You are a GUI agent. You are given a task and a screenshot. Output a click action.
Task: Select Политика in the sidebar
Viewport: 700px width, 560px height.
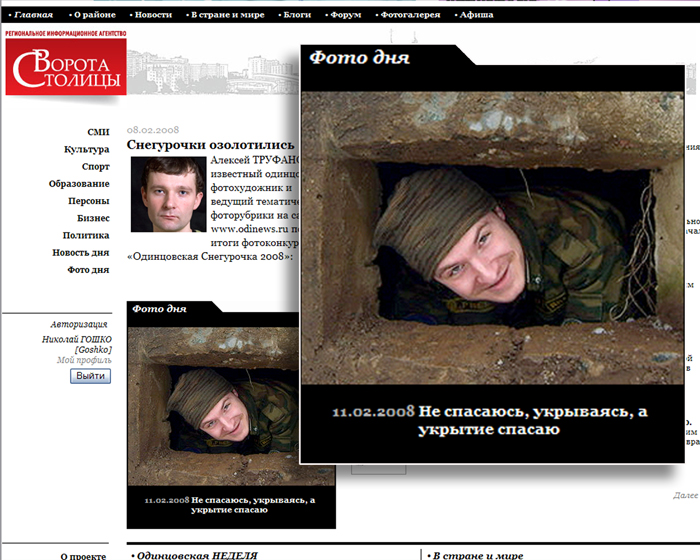coord(86,235)
